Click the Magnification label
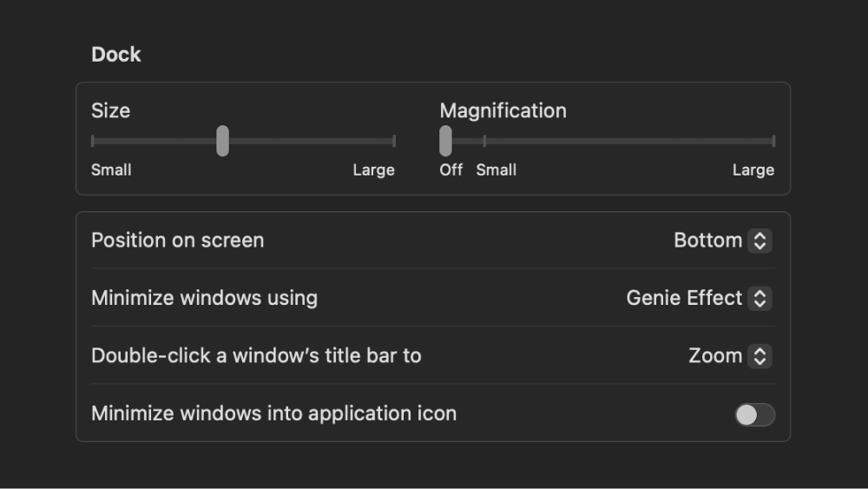 503,111
